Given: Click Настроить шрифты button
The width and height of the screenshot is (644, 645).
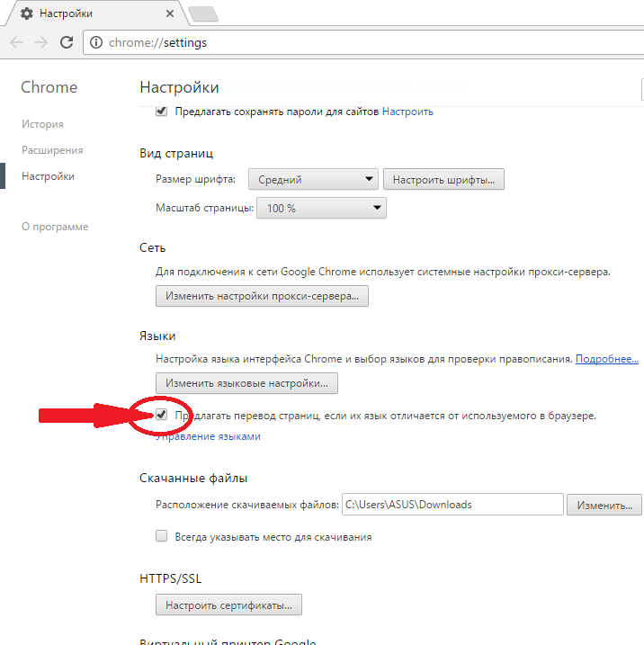Looking at the screenshot, I should click(443, 179).
